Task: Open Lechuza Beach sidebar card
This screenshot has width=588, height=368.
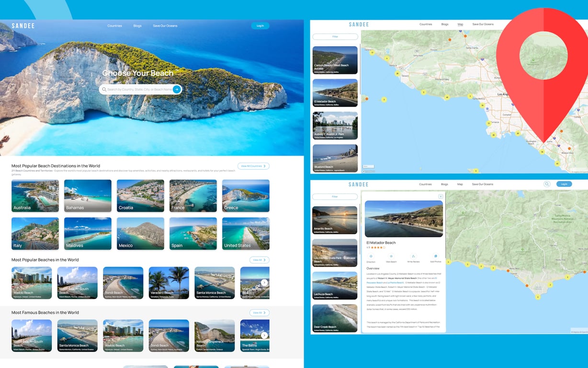Action: tap(335, 285)
